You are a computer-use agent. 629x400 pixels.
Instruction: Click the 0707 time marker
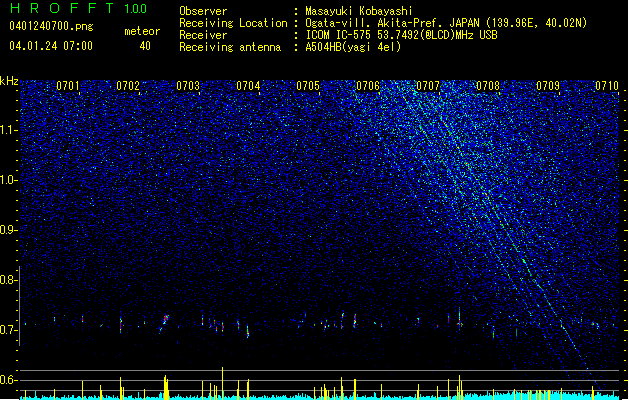pos(428,86)
